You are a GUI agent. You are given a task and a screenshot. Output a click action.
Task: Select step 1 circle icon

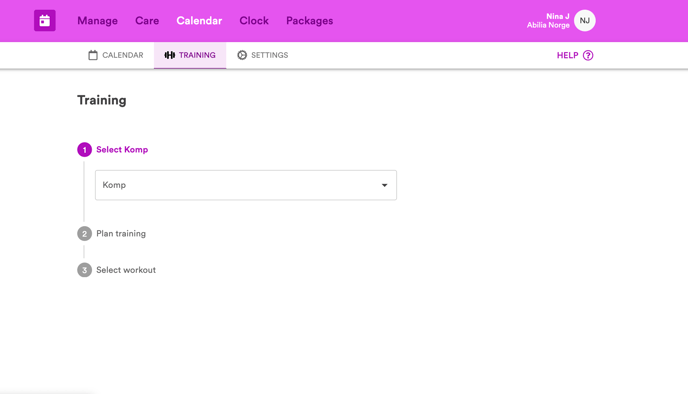[84, 150]
